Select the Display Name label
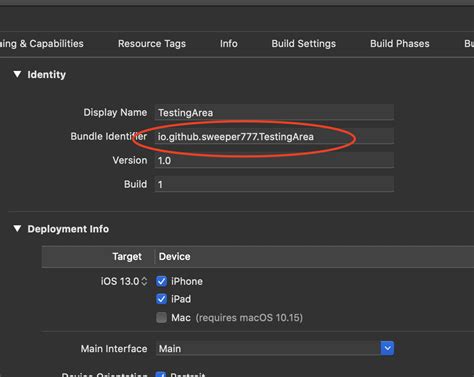The height and width of the screenshot is (377, 474). pyautogui.click(x=115, y=112)
